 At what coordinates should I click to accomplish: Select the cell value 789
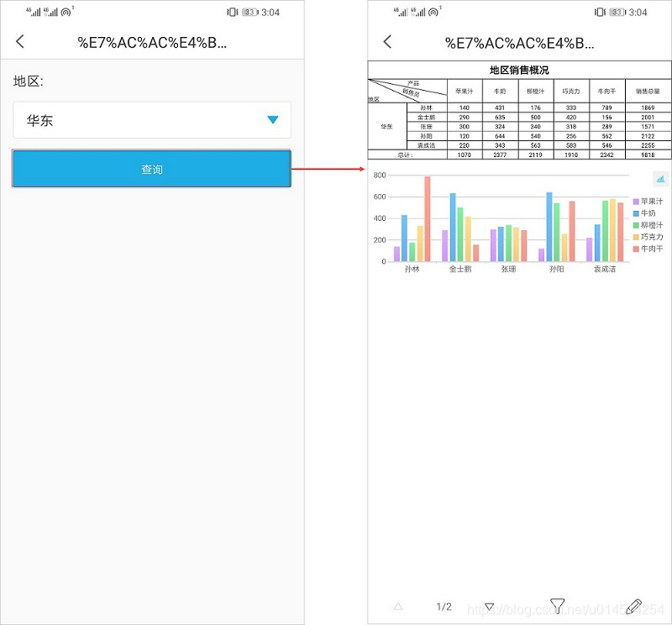[606, 108]
